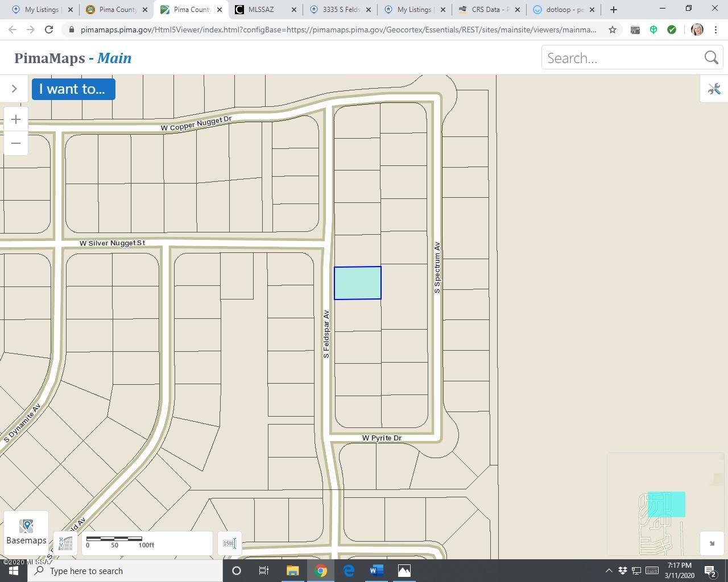The width and height of the screenshot is (728, 582).
Task: Open the Photos app from the taskbar
Action: click(404, 571)
